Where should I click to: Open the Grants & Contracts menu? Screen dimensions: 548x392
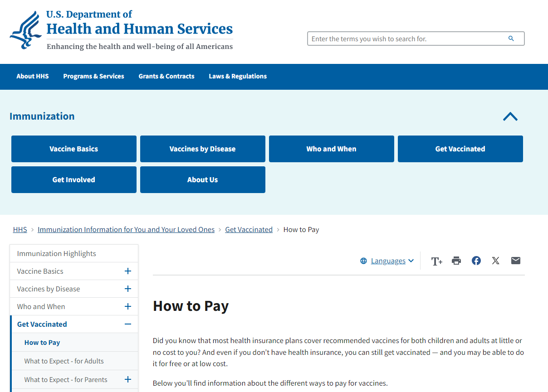pos(166,77)
